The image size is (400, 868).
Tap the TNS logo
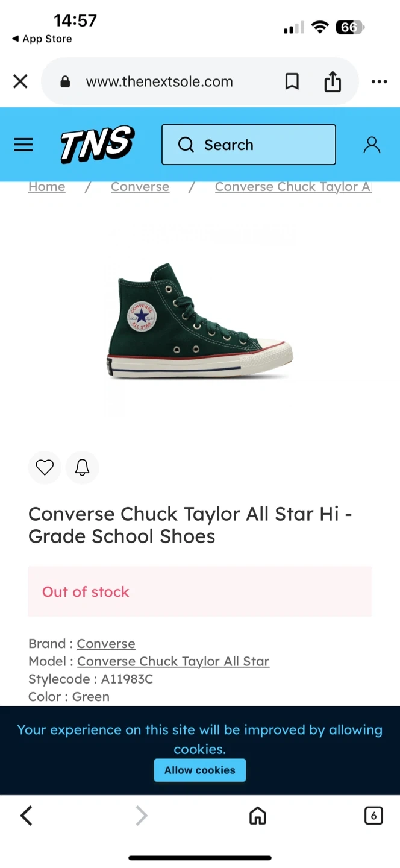[x=97, y=145]
